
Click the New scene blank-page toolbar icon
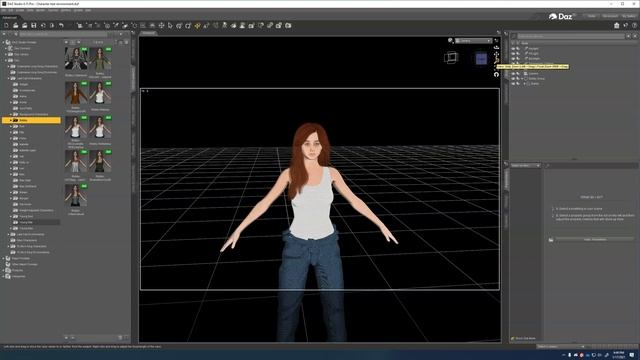[x=6, y=25]
